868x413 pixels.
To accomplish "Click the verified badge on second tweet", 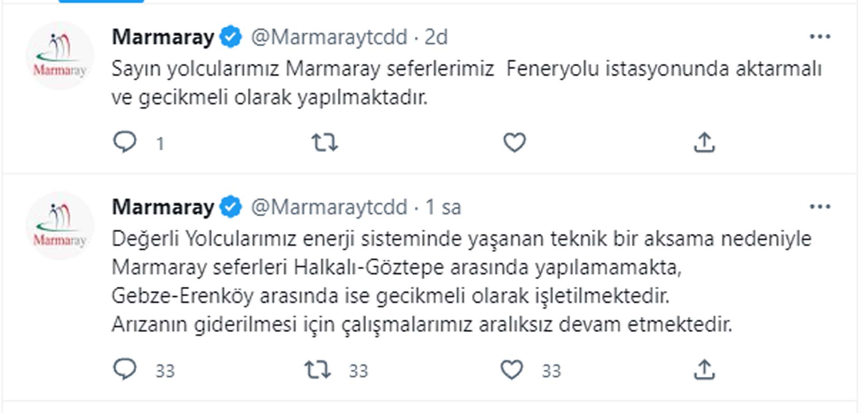I will (231, 207).
